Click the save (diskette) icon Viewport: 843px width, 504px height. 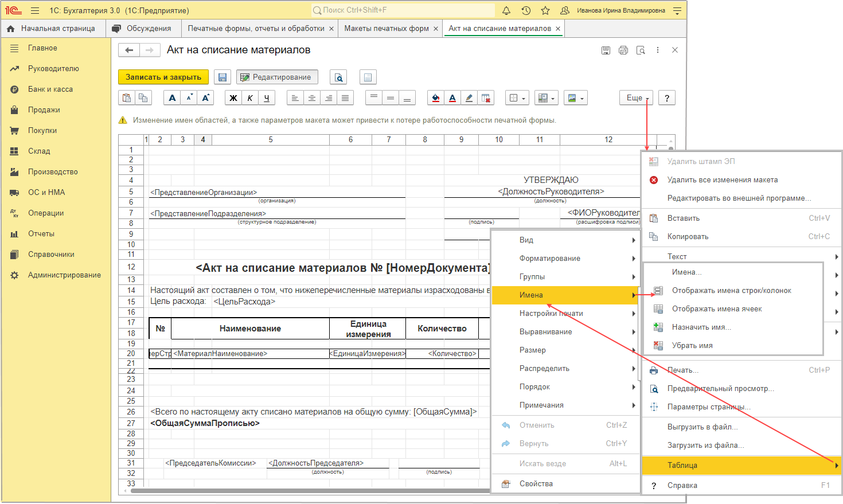pos(223,77)
